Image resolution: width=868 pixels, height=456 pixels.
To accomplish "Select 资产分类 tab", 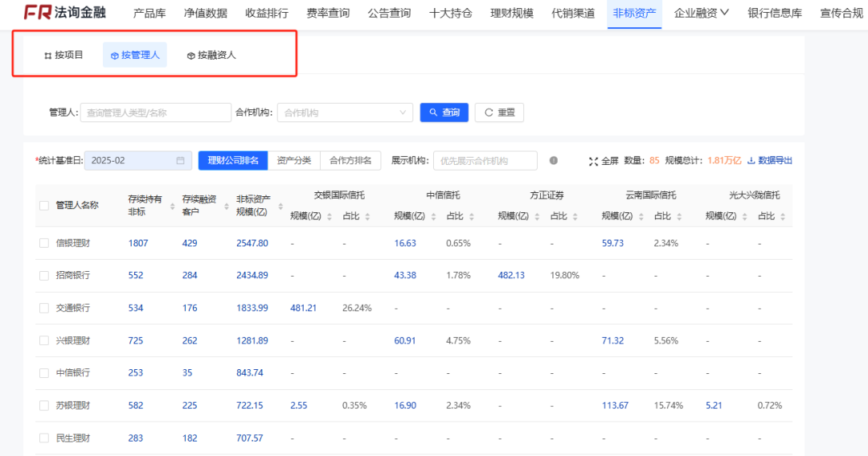I will 294,161.
